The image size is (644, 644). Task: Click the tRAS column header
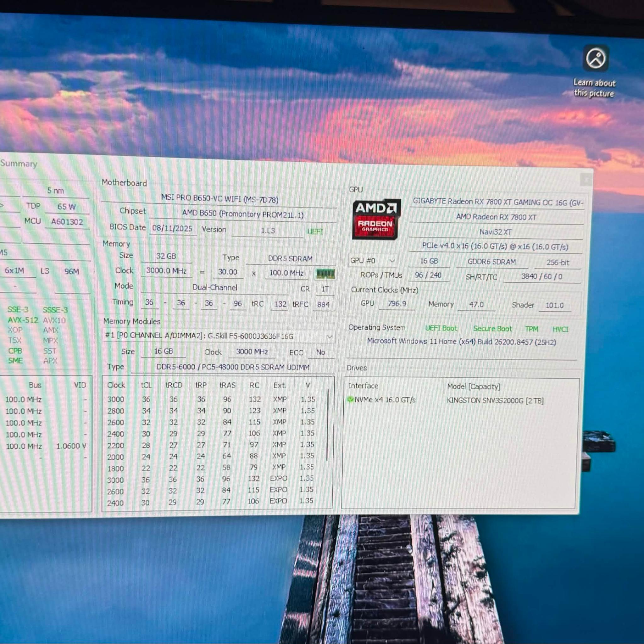(x=227, y=385)
